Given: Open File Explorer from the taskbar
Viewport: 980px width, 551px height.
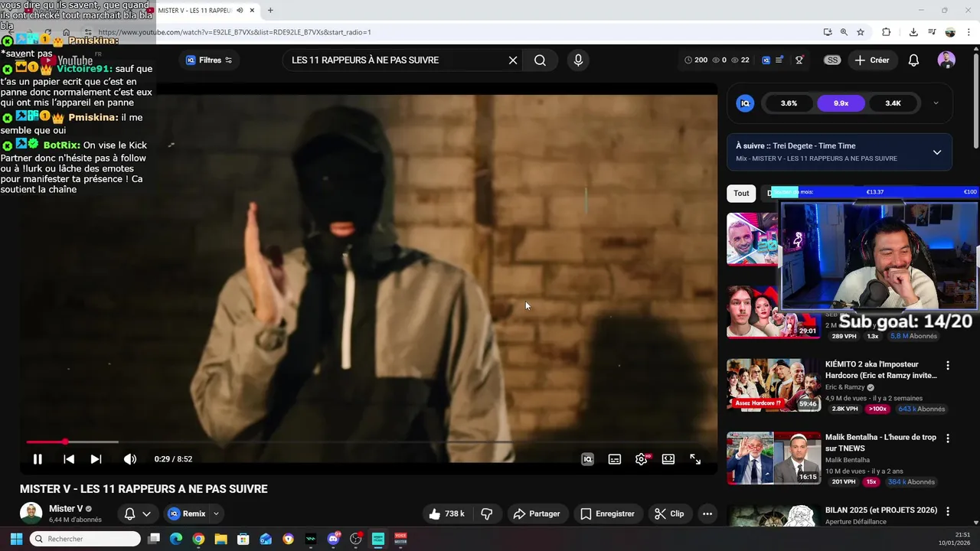Looking at the screenshot, I should click(x=220, y=539).
